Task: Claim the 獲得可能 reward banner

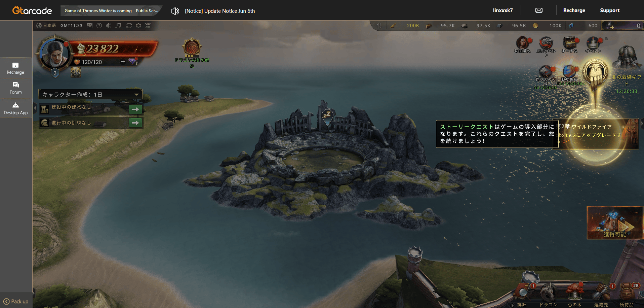Action: coord(615,223)
